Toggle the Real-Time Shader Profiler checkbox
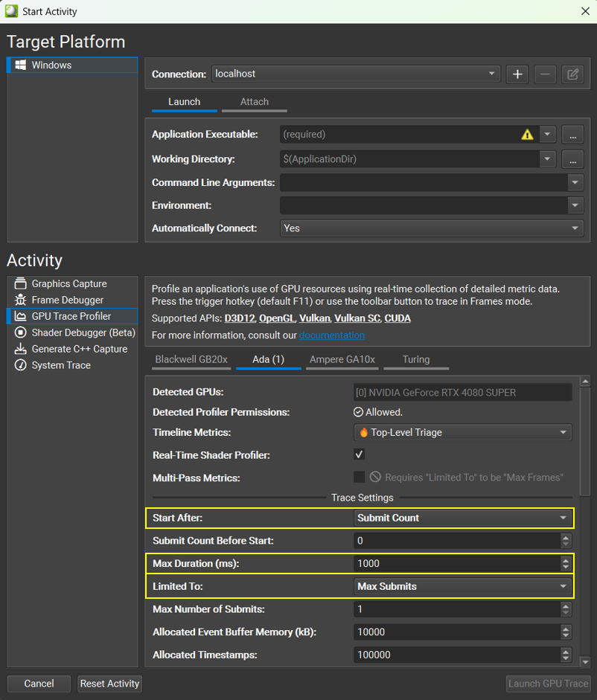 pos(360,455)
